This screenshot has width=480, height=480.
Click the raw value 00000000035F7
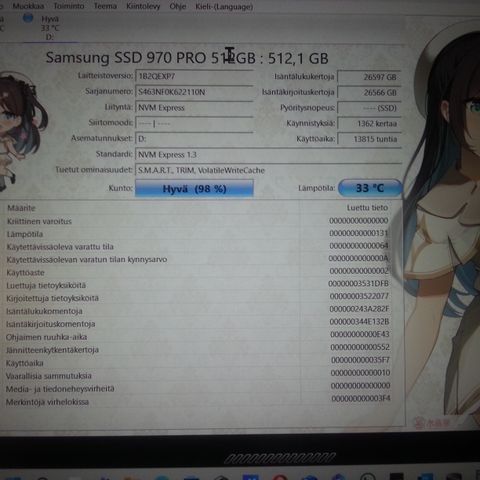coord(360,360)
